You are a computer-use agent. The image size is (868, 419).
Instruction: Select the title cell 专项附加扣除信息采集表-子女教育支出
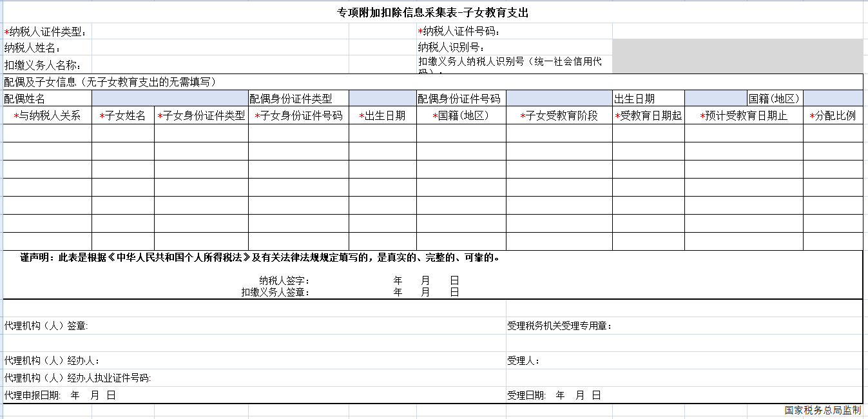tap(433, 13)
